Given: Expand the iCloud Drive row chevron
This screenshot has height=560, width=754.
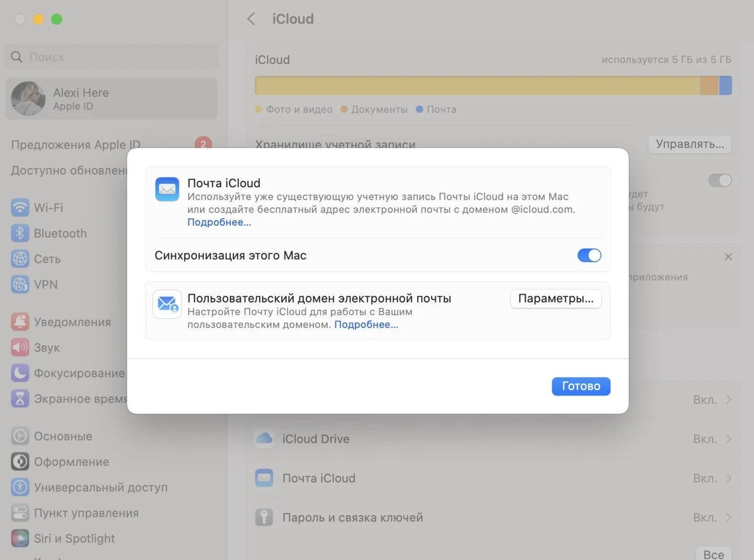Looking at the screenshot, I should coord(729,439).
